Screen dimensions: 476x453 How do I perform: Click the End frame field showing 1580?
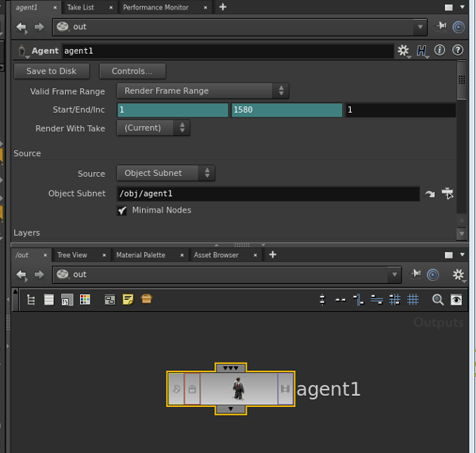287,109
